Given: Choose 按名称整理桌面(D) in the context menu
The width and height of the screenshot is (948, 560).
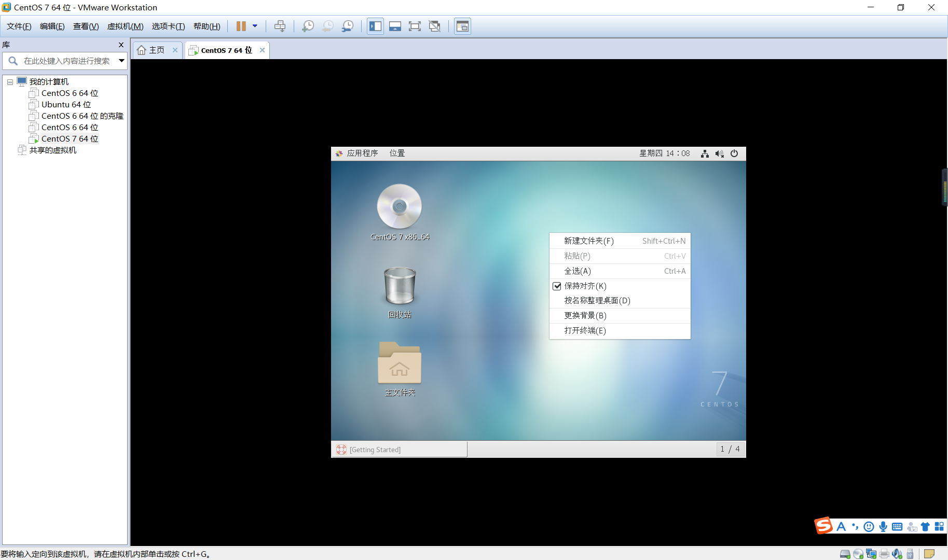Looking at the screenshot, I should coord(620,301).
